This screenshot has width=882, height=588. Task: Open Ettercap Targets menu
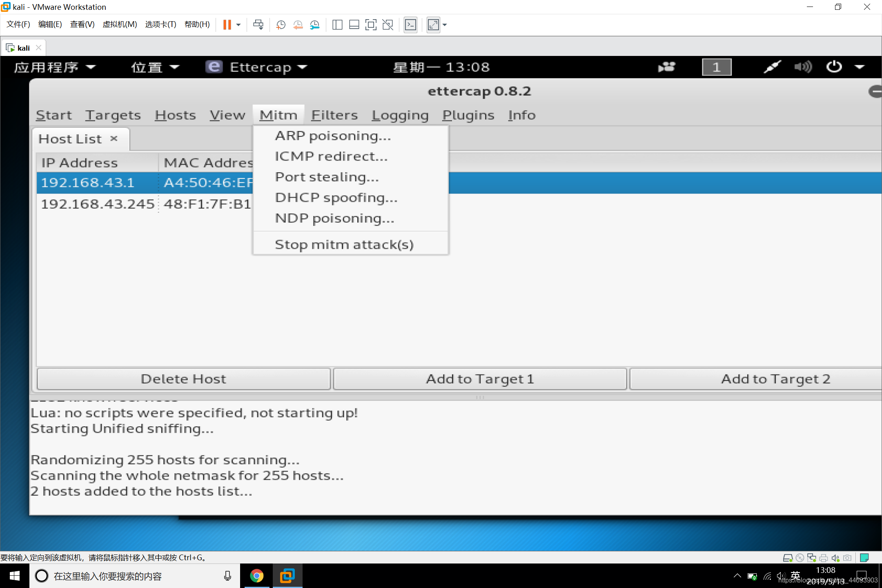tap(113, 115)
